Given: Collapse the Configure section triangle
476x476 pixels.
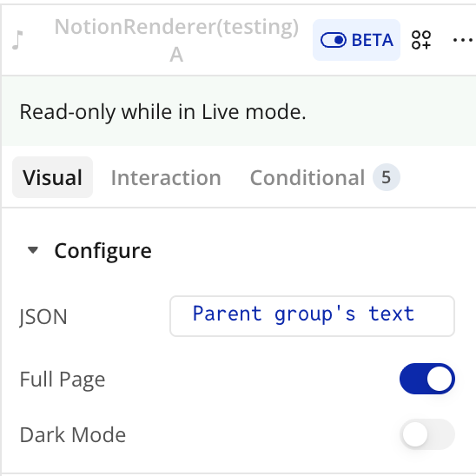Looking at the screenshot, I should click(33, 250).
